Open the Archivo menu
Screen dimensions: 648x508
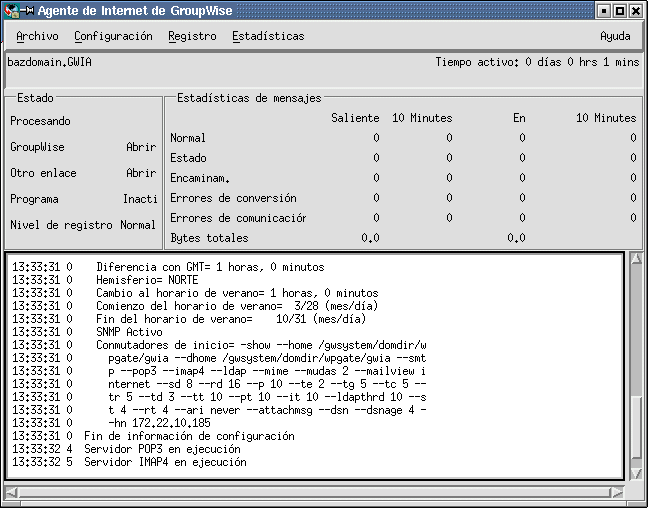(x=37, y=36)
